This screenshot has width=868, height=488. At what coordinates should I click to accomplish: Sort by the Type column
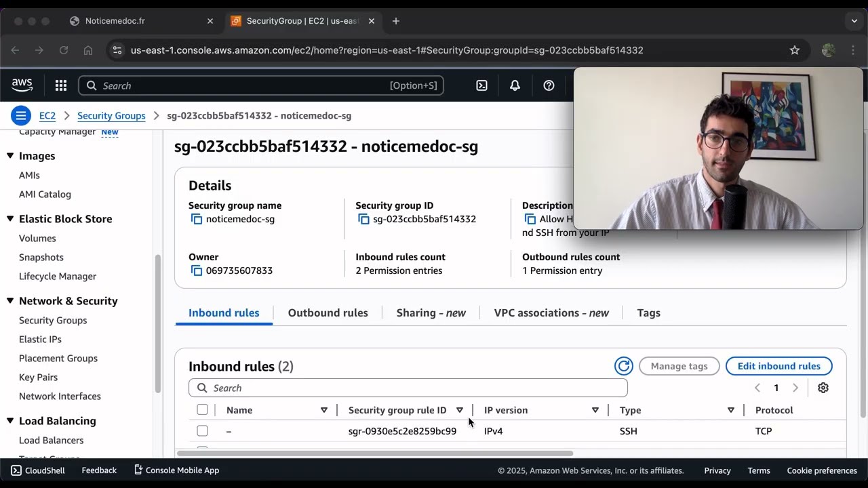tap(731, 410)
